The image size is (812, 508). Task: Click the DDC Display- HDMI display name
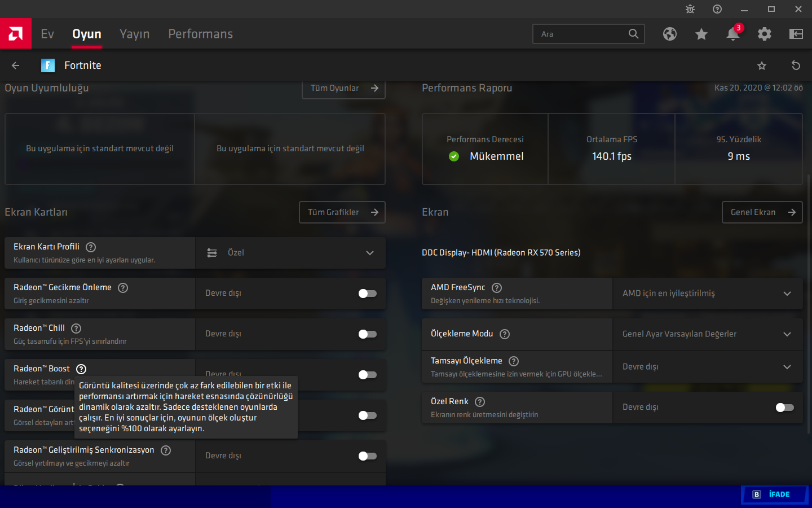[x=501, y=253]
